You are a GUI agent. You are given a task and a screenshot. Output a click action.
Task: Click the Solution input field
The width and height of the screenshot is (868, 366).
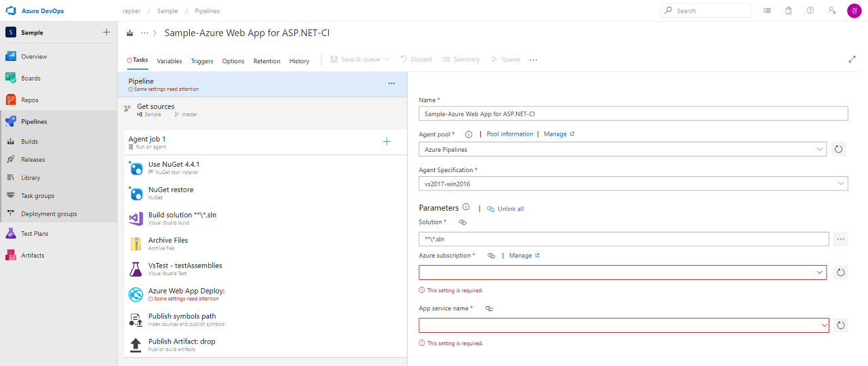(x=624, y=239)
